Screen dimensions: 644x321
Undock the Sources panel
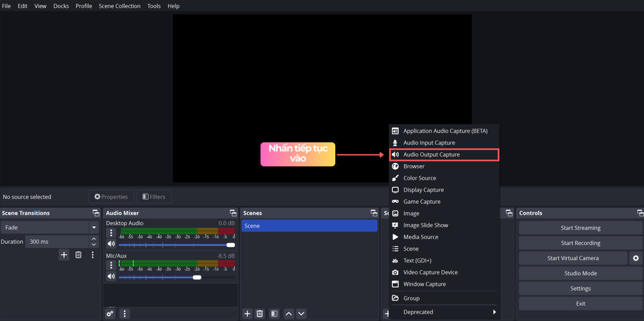509,213
